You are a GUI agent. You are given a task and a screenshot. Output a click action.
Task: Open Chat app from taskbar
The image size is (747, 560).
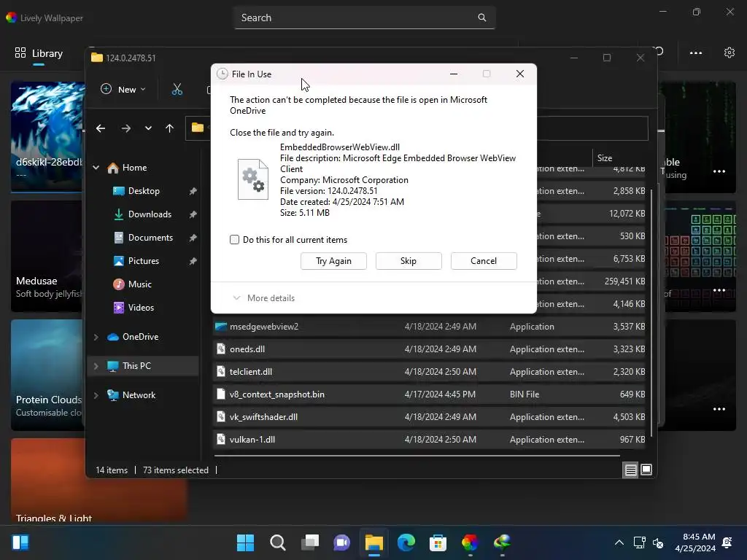pos(341,542)
